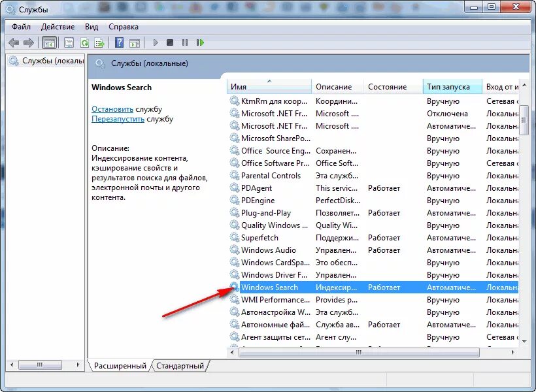
Task: Click the forward navigation arrow
Action: click(x=27, y=42)
